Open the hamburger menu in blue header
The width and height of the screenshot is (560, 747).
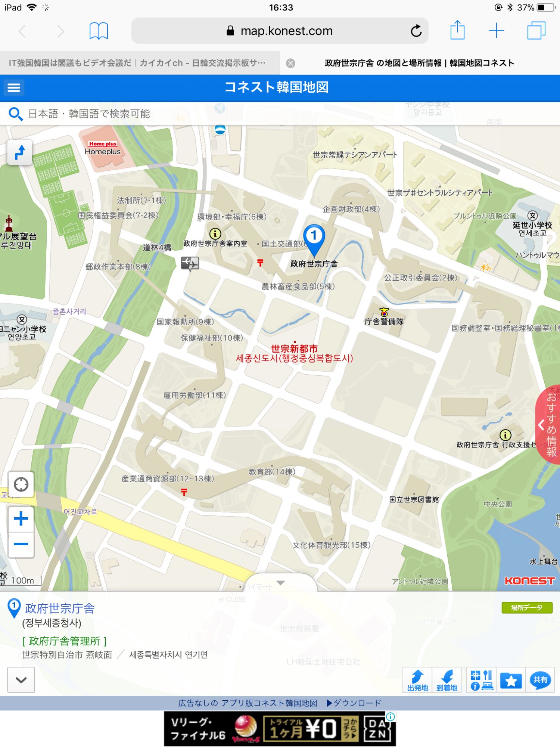(x=14, y=87)
